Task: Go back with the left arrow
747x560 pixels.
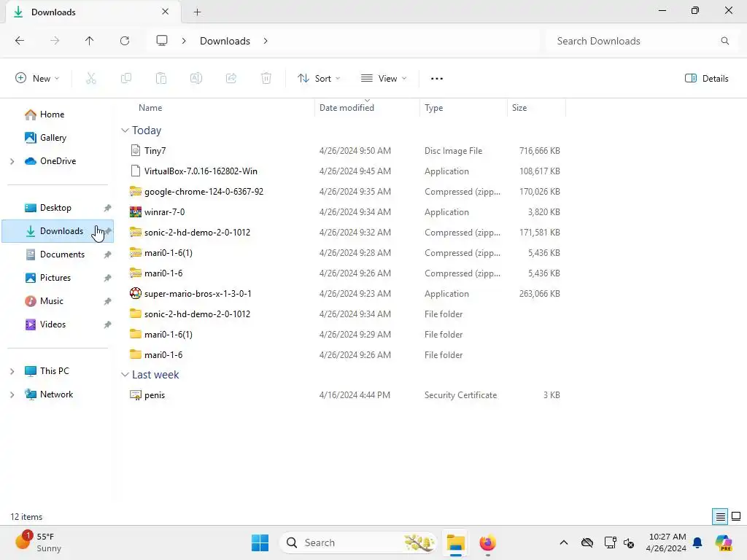Action: [x=20, y=41]
